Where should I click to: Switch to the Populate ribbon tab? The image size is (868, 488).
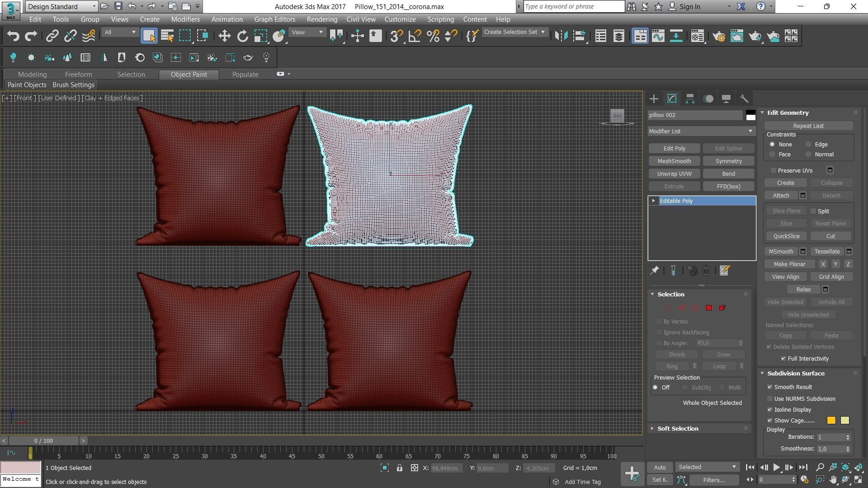point(245,75)
